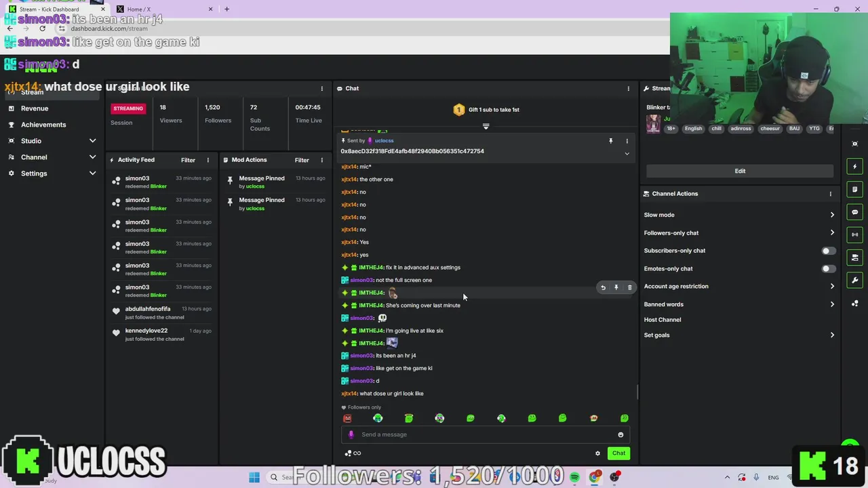Reply to hovered IMTHEJ4 message
Screen dimensions: 868x488
click(x=603, y=288)
